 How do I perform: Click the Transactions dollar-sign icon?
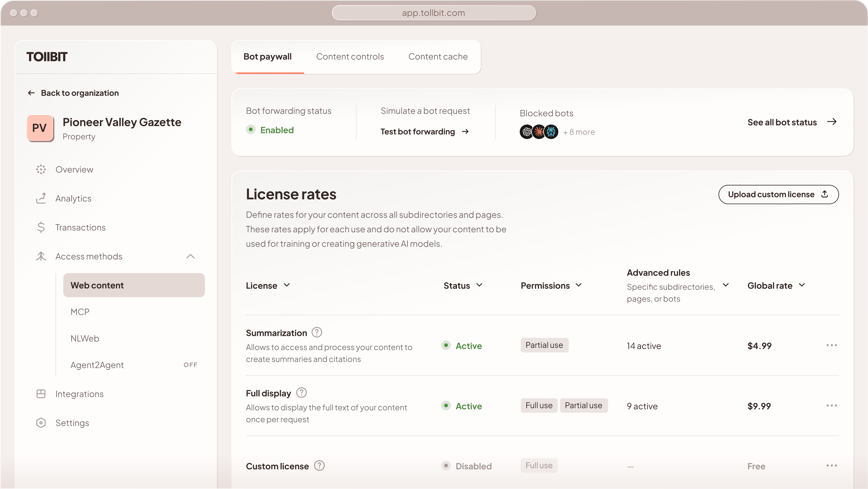coord(41,227)
